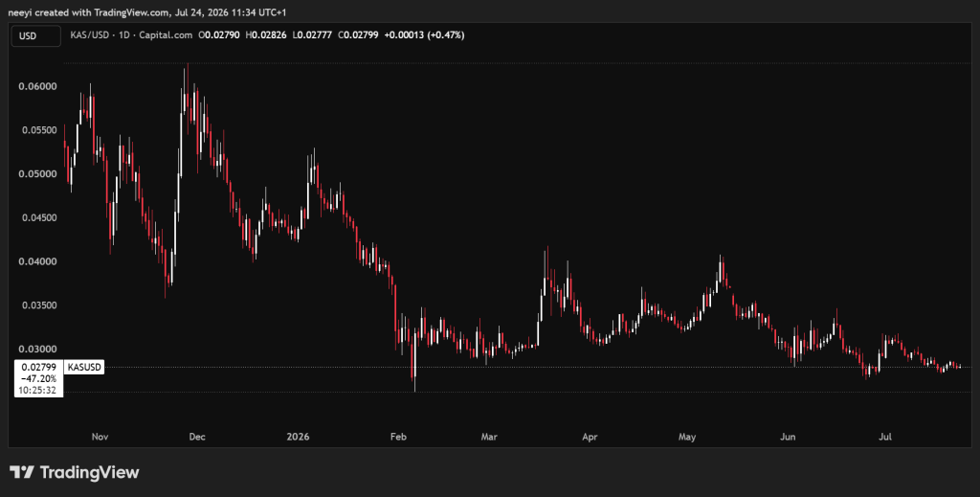The width and height of the screenshot is (980, 497).
Task: Click the 0.03500 price axis label
Action: tap(38, 305)
